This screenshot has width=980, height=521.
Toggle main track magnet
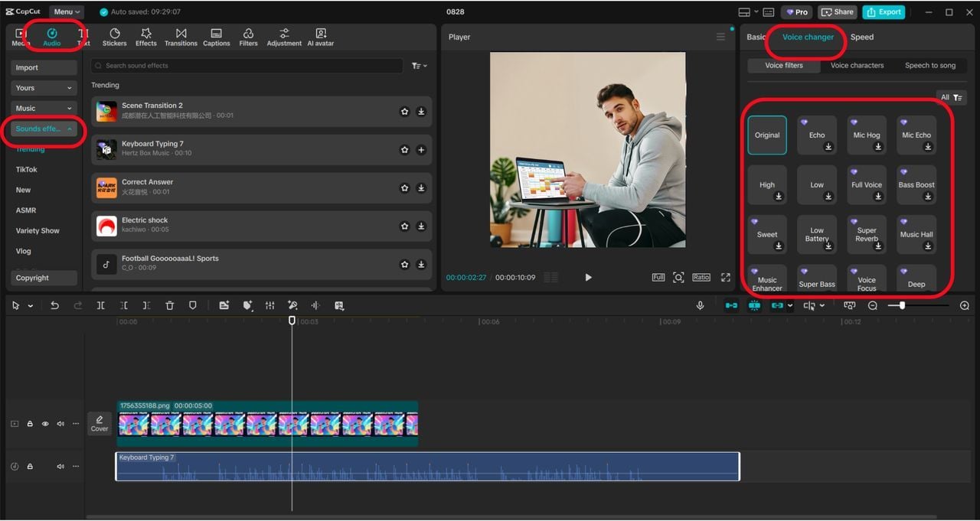tap(731, 305)
